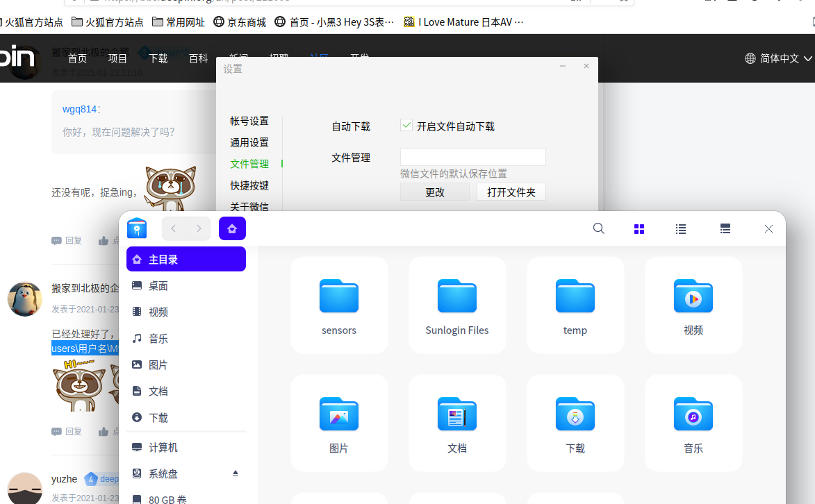The width and height of the screenshot is (815, 504).
Task: Switch to compact stacked view
Action: (x=725, y=229)
